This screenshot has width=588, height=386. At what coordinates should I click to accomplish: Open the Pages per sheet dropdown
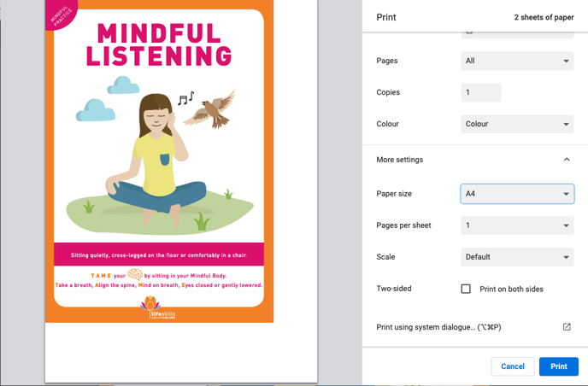pyautogui.click(x=516, y=225)
